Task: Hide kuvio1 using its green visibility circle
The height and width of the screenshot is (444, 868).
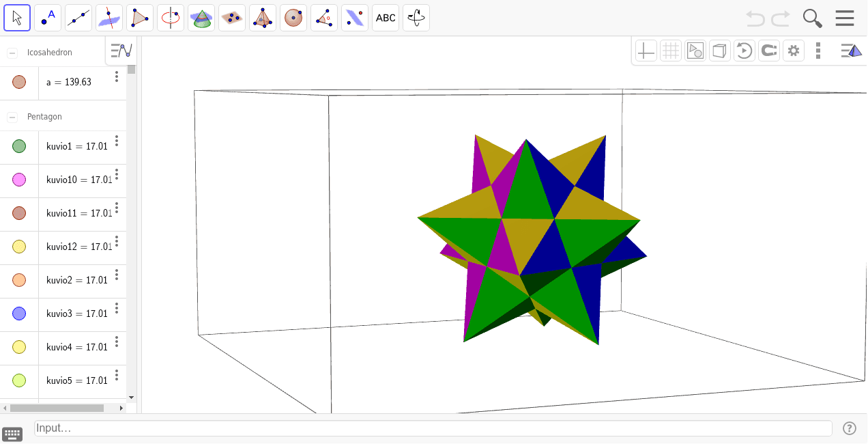Action: [x=20, y=146]
